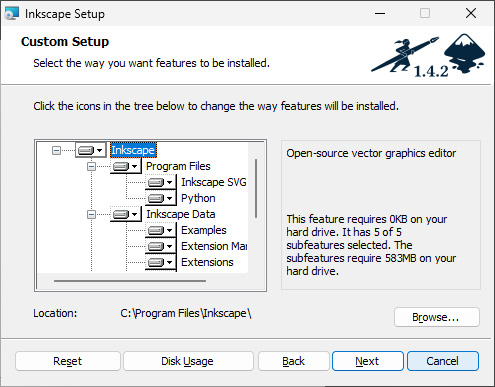Click the feature tree horizontal scrollbar
This screenshot has height=387, width=495.
[x=130, y=281]
